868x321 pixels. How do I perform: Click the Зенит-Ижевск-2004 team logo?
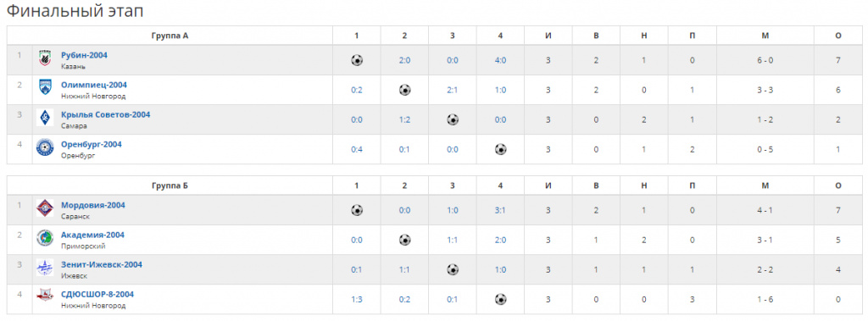pos(45,268)
